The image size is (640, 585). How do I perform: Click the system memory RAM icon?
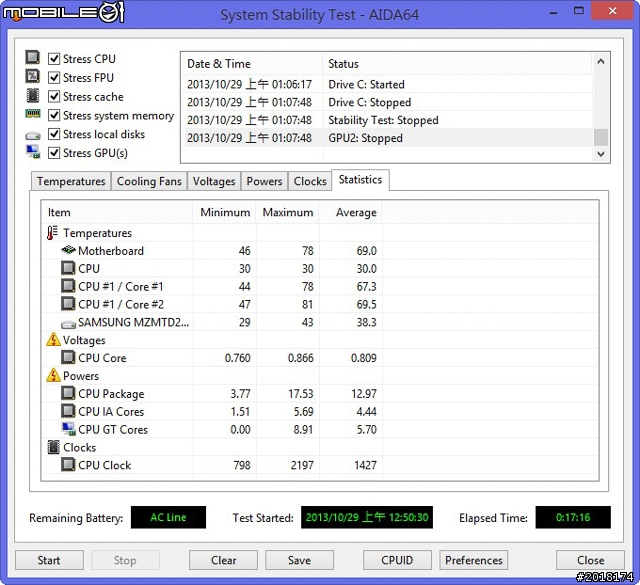click(33, 113)
